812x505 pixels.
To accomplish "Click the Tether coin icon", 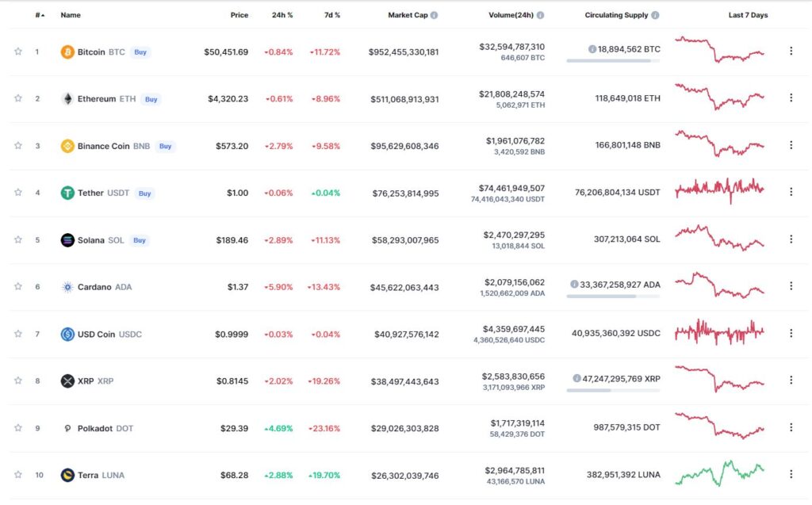I will 67,193.
